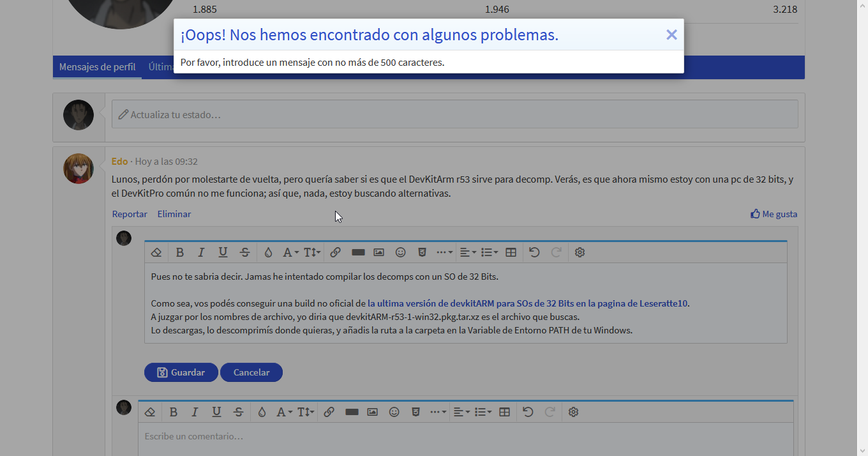This screenshot has width=868, height=456.
Task: Expand the alignment dropdown in the edit editor
Action: pos(468,252)
